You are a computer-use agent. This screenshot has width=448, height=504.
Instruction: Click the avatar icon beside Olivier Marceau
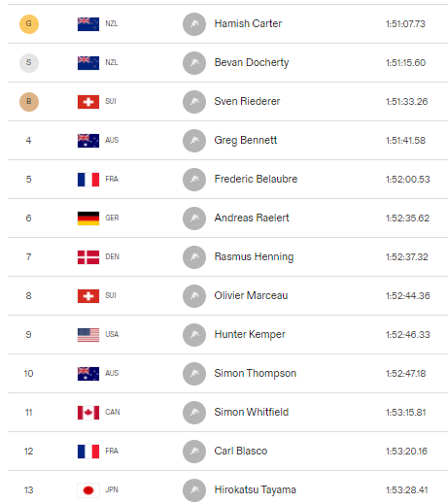194,296
